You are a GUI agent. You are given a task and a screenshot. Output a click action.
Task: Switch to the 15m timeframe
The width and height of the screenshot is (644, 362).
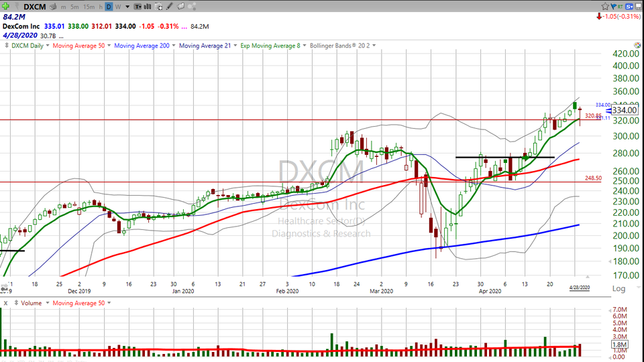point(89,7)
